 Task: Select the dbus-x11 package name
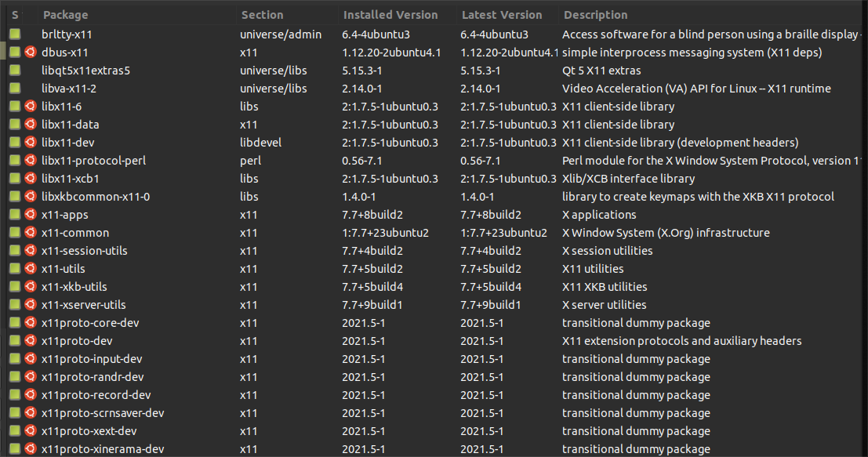tap(65, 53)
